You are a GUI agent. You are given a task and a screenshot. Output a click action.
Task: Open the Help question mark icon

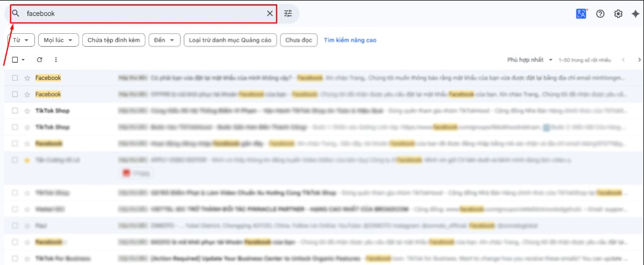pyautogui.click(x=600, y=14)
